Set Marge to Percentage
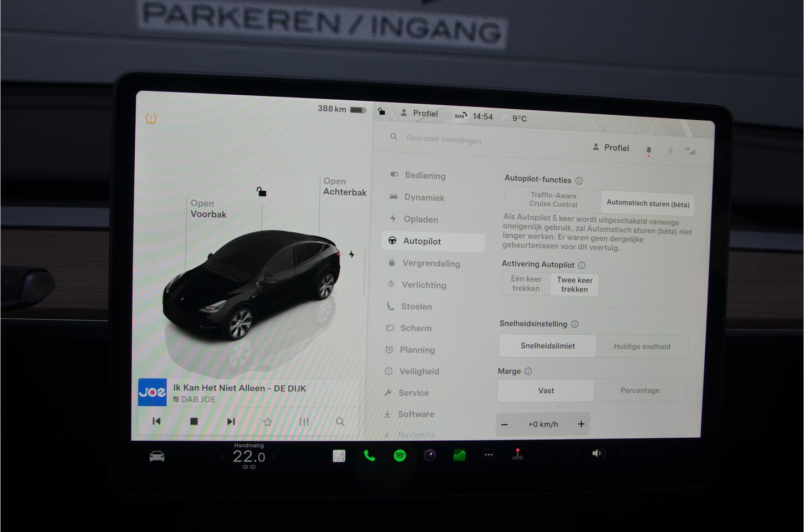This screenshot has width=804, height=532. [640, 390]
